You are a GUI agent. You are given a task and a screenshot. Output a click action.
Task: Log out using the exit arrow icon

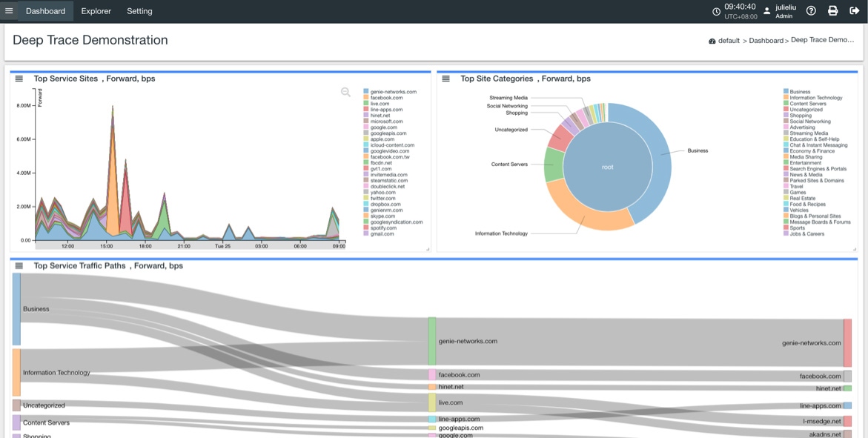point(854,11)
